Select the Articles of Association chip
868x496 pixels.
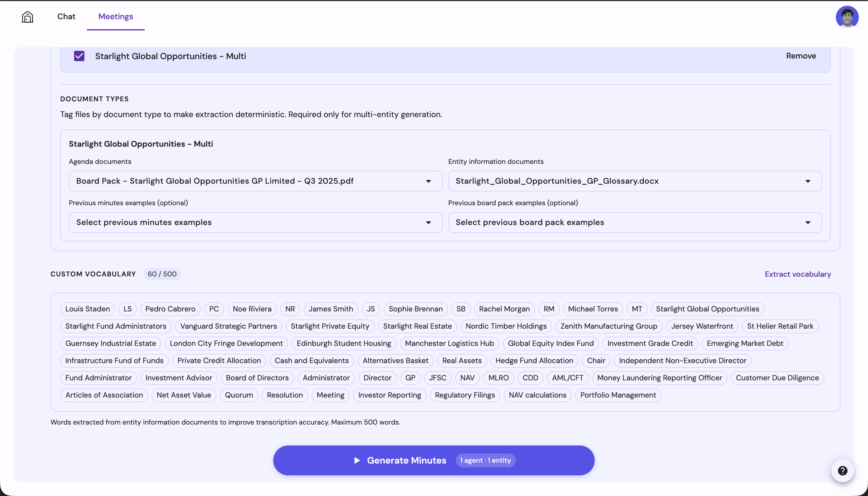tap(104, 395)
